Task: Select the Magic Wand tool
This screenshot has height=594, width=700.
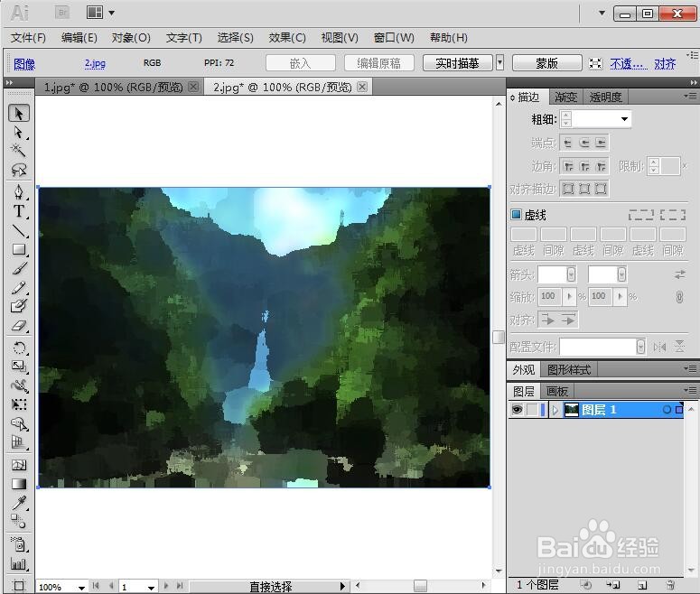Action: click(x=19, y=151)
